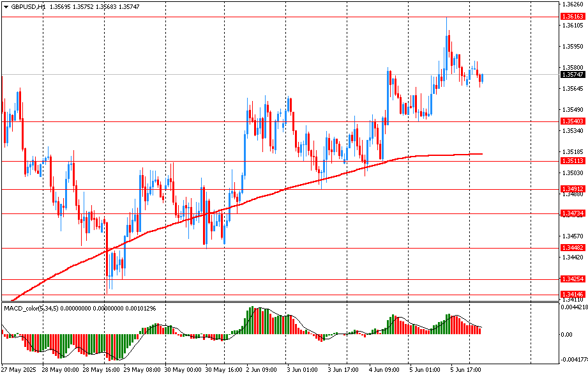Click the 0.00 level on MACD scale

tap(567, 334)
